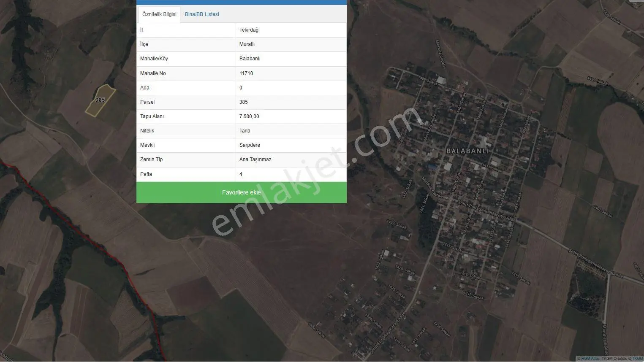This screenshot has width=644, height=362.
Task: Click the Parsel row label
Action: 147,102
